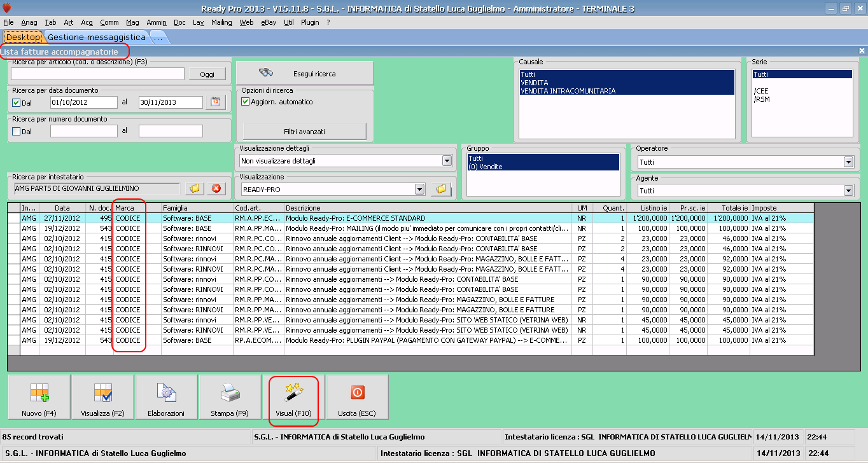Switch to the Desktop tab
Viewport: 868px width, 463px height.
click(24, 38)
